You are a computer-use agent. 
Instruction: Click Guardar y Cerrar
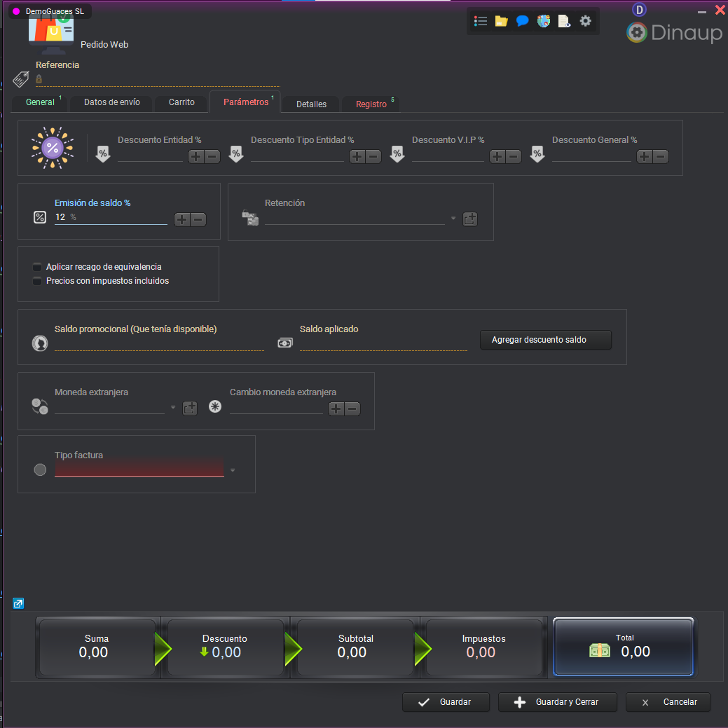coord(557,702)
